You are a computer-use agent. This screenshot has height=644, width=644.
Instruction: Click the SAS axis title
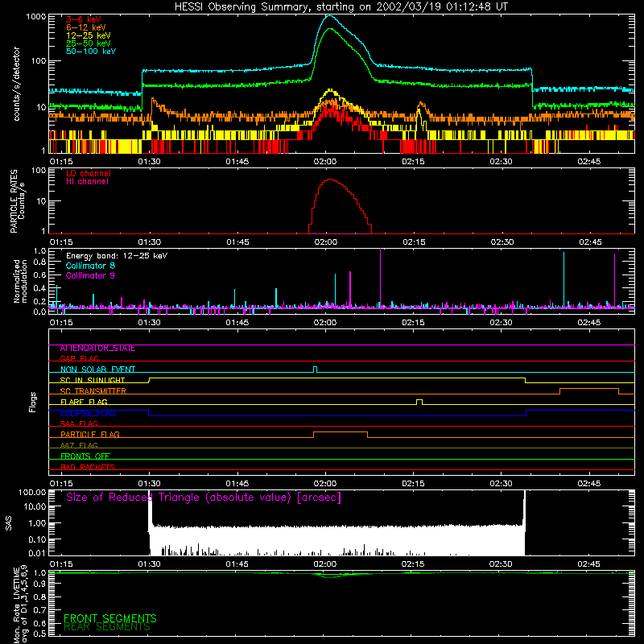[9, 523]
